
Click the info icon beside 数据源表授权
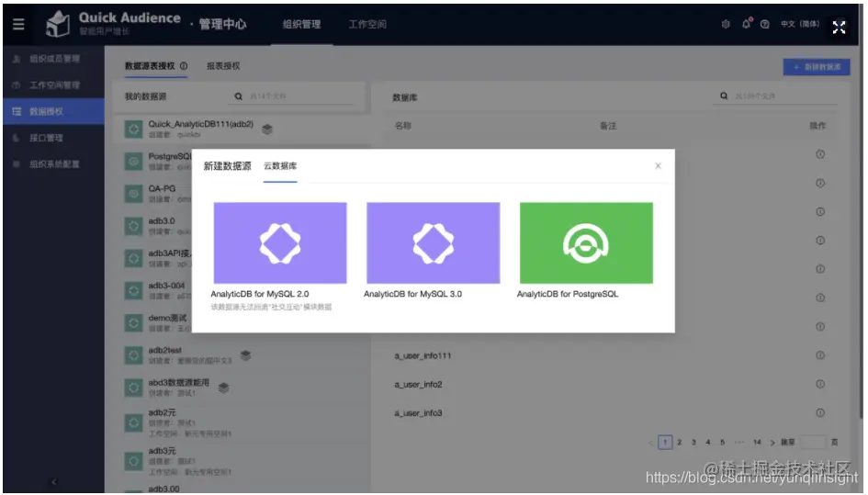coord(183,65)
